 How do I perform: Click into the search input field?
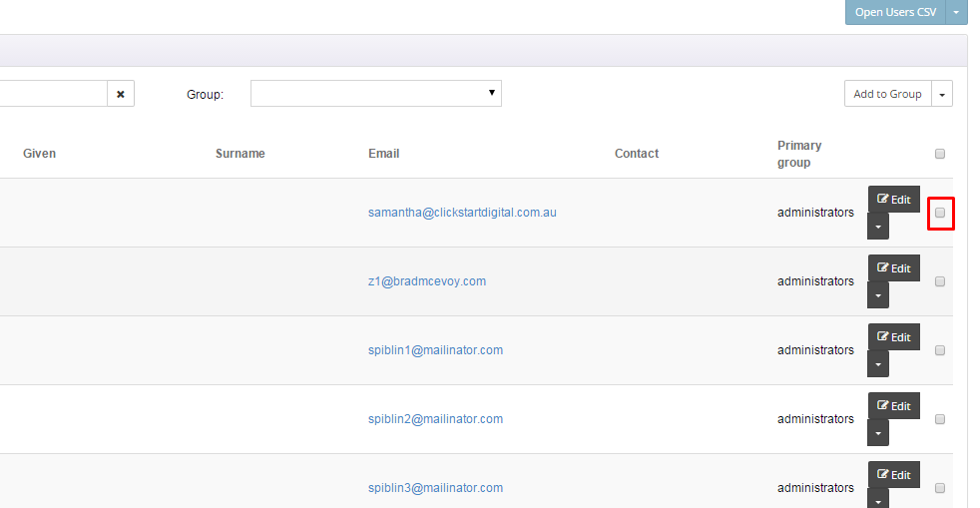[53, 94]
